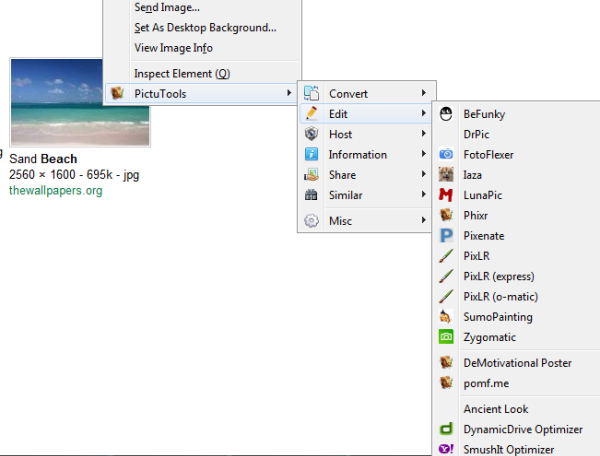Open PixLR (express) editor entry
This screenshot has width=600, height=456.
click(499, 276)
